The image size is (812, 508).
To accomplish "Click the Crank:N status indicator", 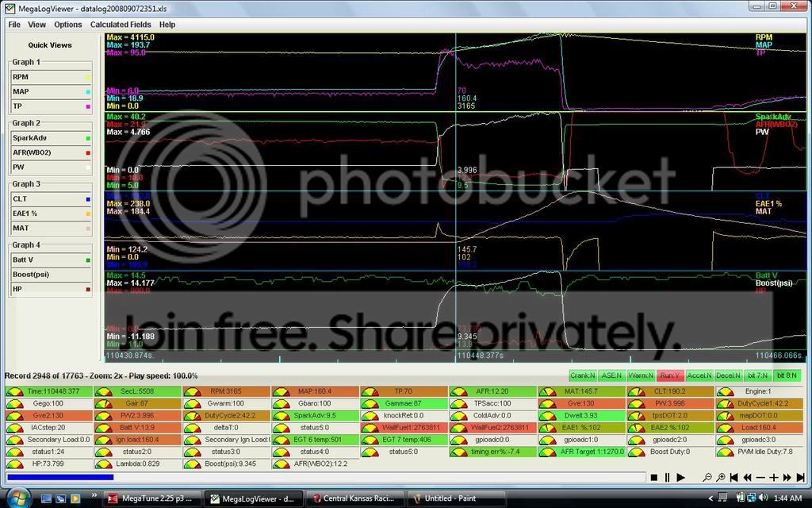I will 583,375.
